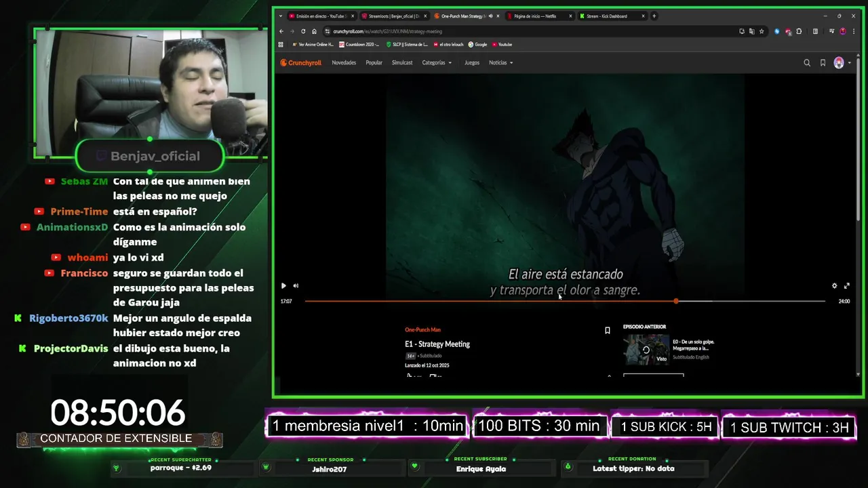Click the previous episode thumbnail
This screenshot has width=868, height=488.
646,350
